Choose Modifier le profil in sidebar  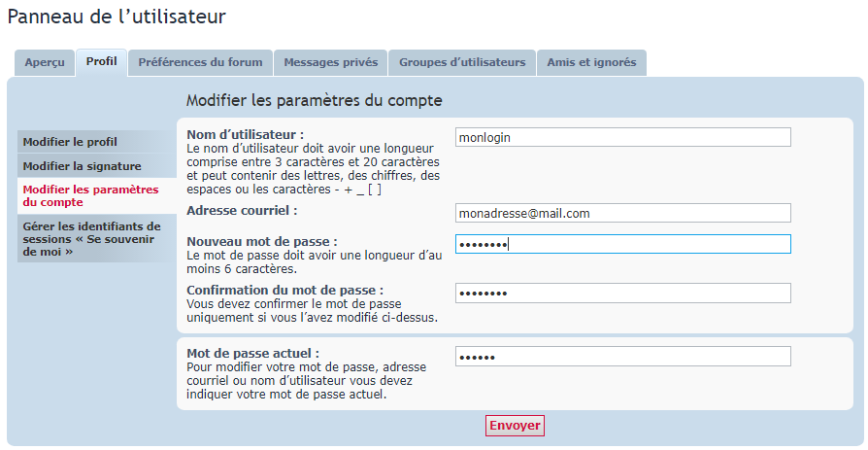(x=97, y=142)
